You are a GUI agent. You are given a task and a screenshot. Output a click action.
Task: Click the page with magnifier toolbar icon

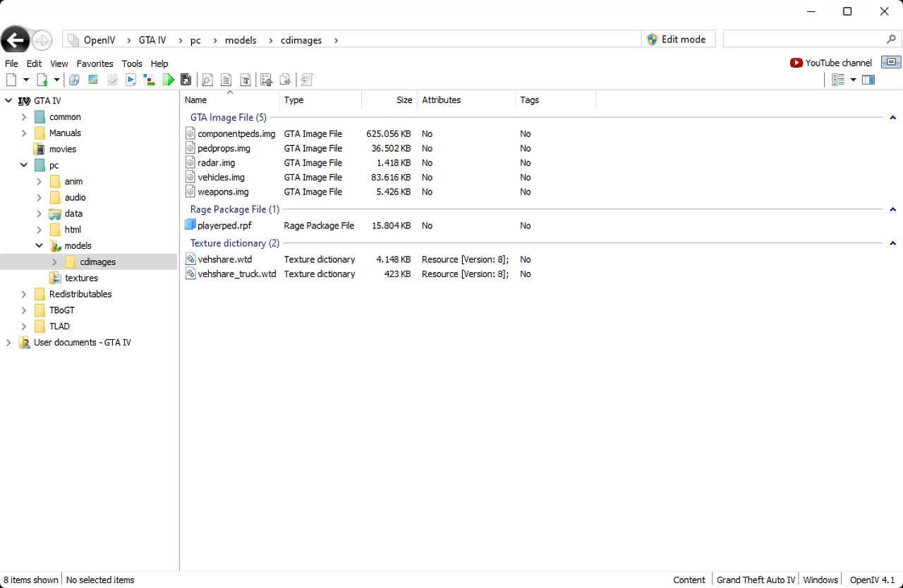(207, 80)
